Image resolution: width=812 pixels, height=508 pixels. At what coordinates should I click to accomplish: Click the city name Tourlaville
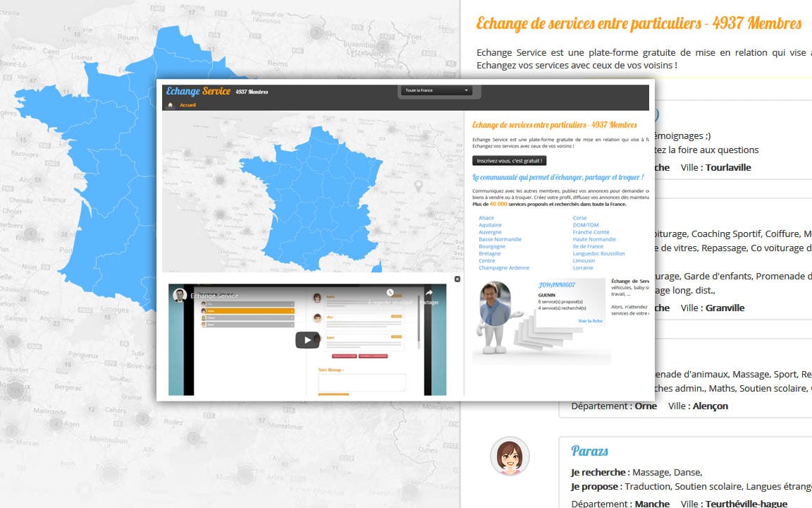pyautogui.click(x=728, y=167)
